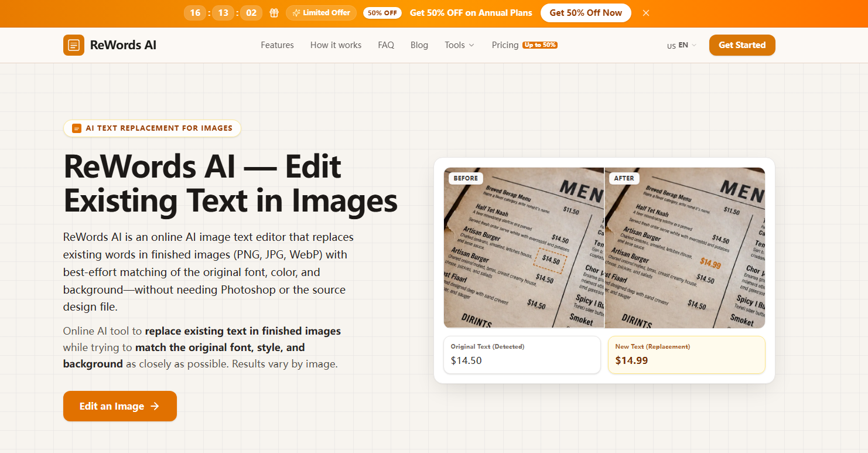868x453 pixels.
Task: Open the Pricing nav link
Action: pos(505,45)
